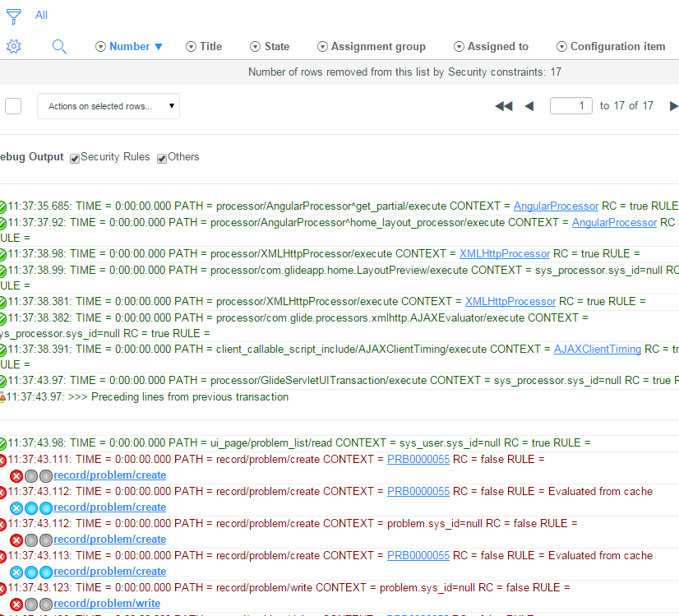Toggle the Others debug checkbox
The width and height of the screenshot is (679, 616).
(162, 159)
